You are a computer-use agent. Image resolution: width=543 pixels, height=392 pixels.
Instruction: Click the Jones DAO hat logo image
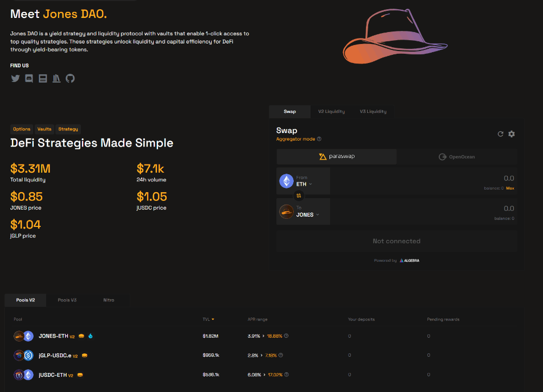395,36
